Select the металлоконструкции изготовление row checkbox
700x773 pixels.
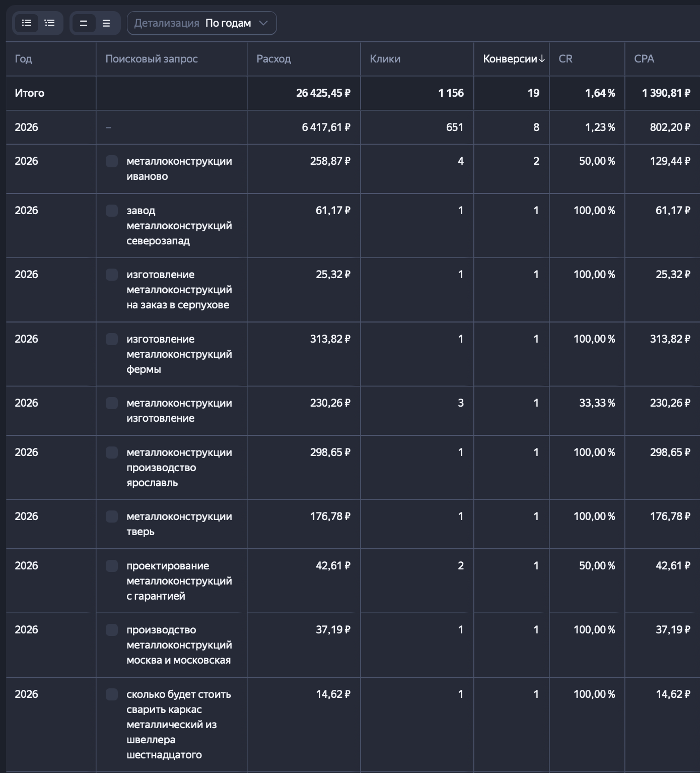(x=112, y=403)
